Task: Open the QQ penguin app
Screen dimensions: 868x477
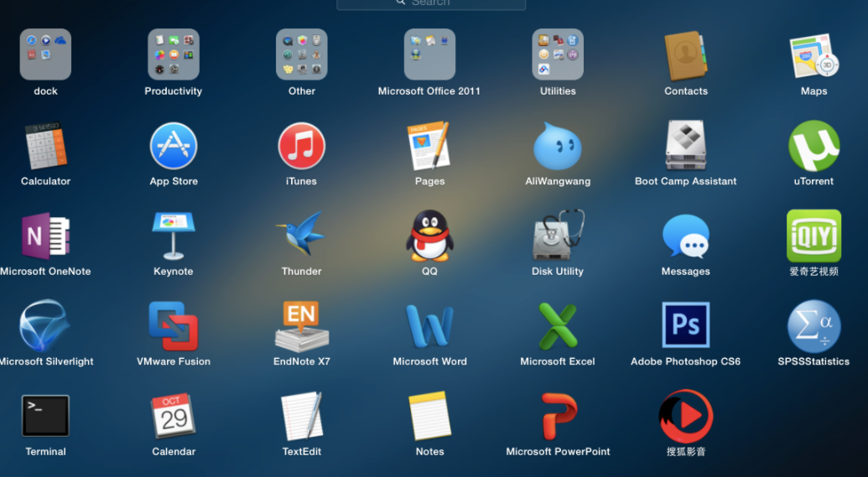Action: [x=429, y=236]
